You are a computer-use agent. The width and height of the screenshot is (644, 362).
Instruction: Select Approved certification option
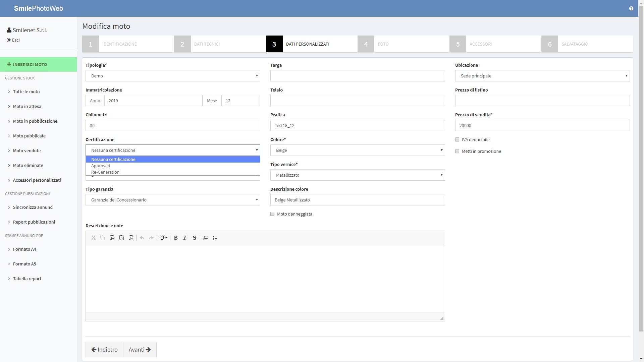coord(101,166)
